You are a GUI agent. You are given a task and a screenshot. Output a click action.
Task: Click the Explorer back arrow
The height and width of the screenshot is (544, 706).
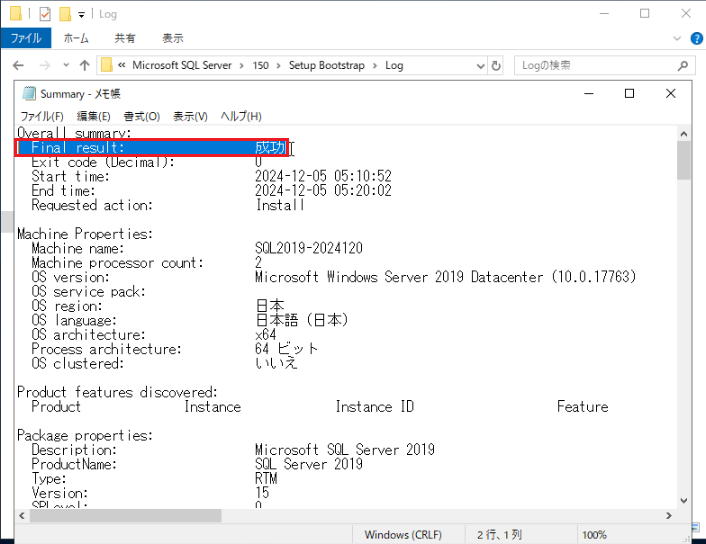click(18, 66)
